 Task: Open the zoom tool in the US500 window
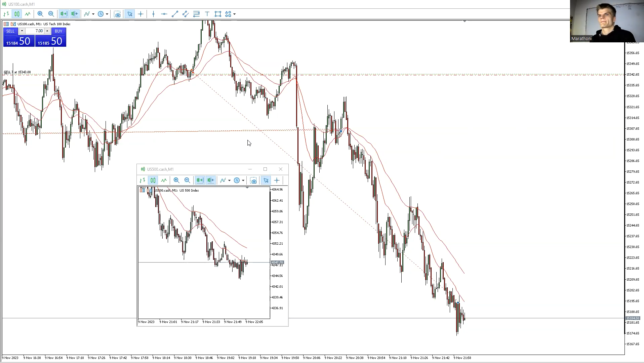click(x=176, y=180)
